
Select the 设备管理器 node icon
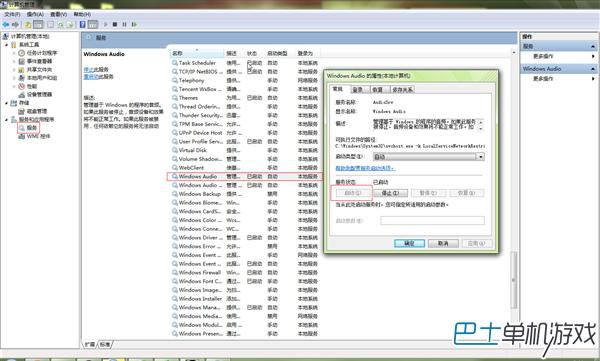click(21, 95)
